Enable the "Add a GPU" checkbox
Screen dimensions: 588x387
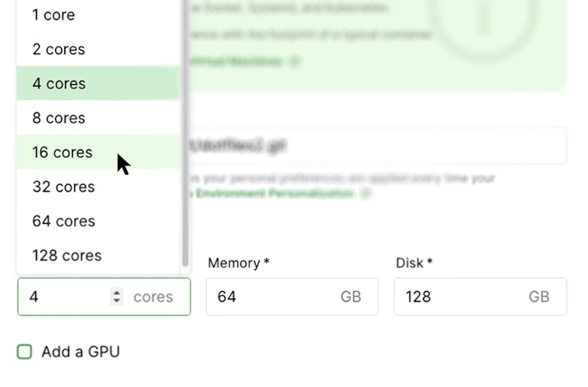[x=25, y=352]
